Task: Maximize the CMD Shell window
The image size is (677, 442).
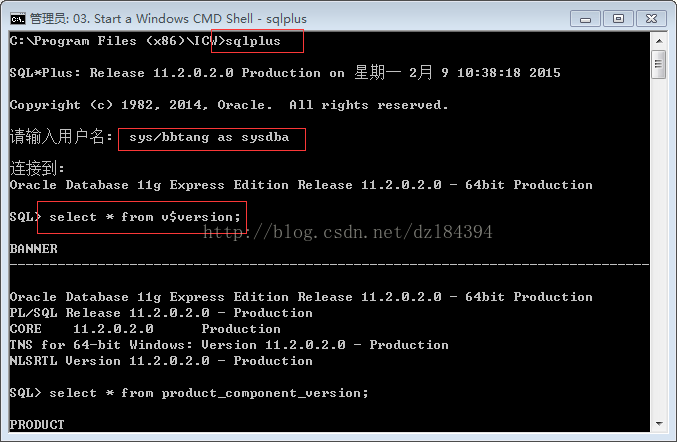Action: coord(618,19)
